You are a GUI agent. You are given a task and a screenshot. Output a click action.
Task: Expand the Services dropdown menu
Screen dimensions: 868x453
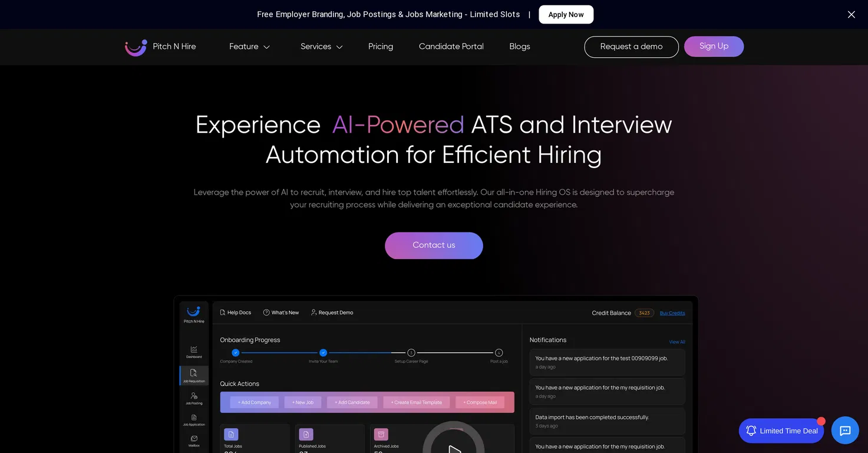[x=321, y=47]
